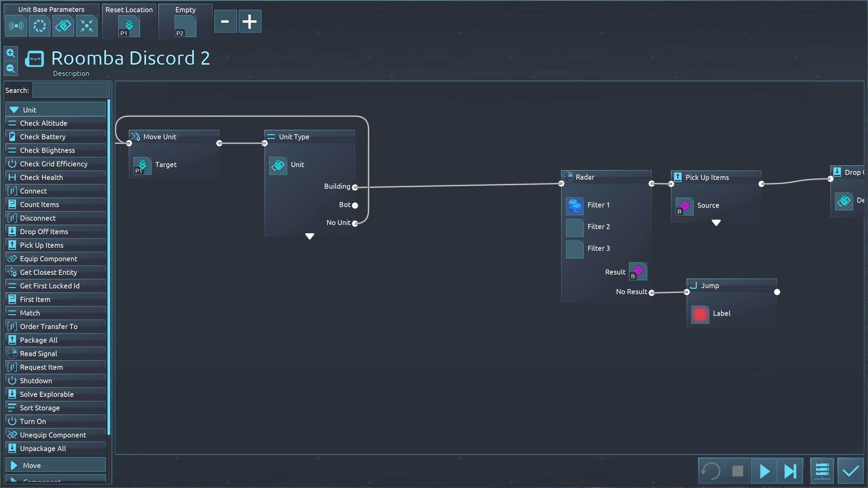Select the Reset Location P1 parameter icon
The image size is (868, 488).
coord(129,26)
